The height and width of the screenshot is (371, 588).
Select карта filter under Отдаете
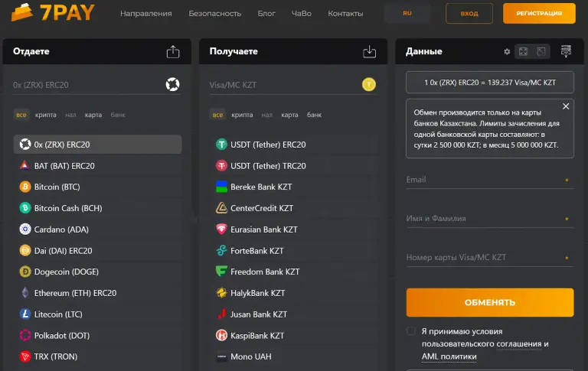[93, 115]
